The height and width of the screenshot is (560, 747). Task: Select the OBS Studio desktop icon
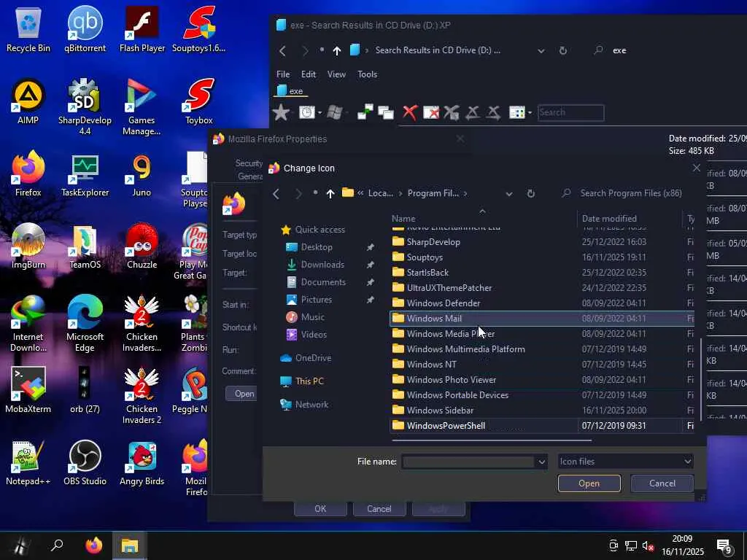[x=85, y=462]
